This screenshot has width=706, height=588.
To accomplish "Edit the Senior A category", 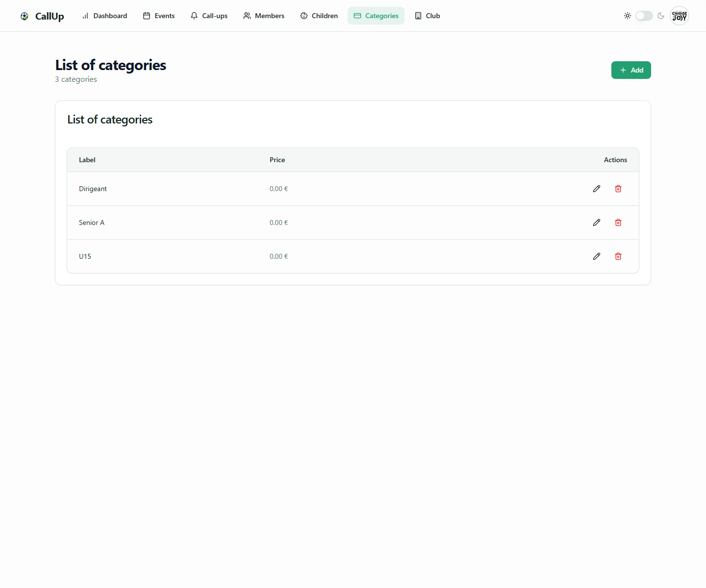I will (597, 222).
